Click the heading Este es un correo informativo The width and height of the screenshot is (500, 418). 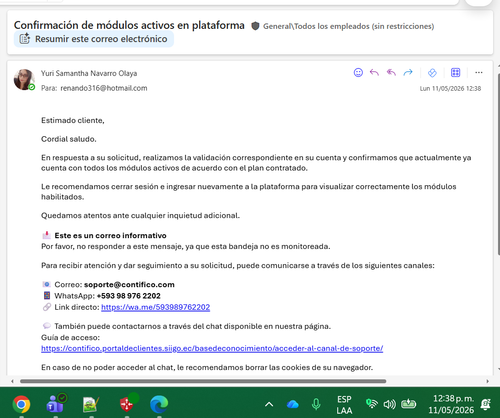(110, 236)
